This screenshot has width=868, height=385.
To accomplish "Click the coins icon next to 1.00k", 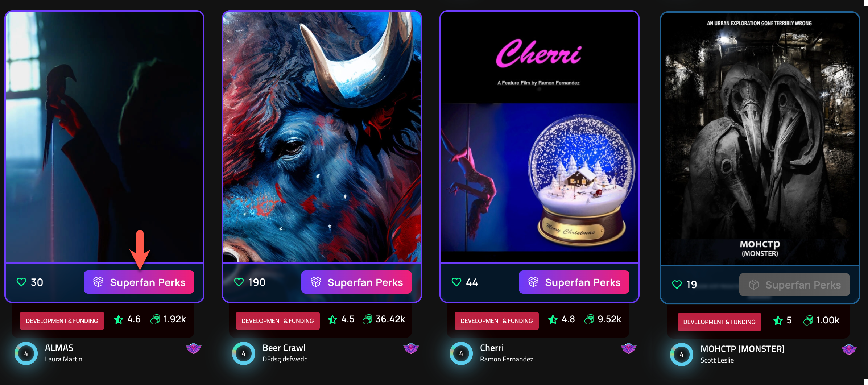I will click(x=808, y=320).
